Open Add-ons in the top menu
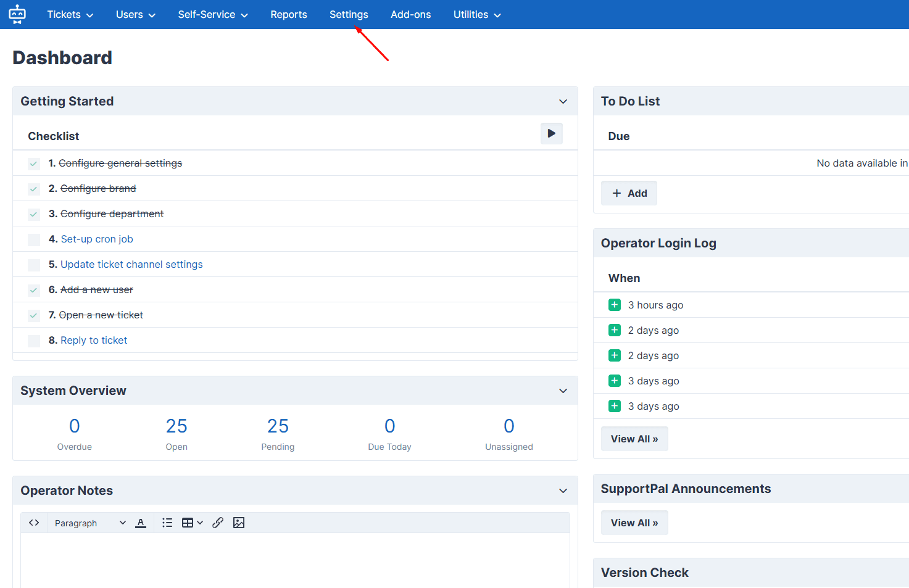This screenshot has width=909, height=588. pos(411,14)
